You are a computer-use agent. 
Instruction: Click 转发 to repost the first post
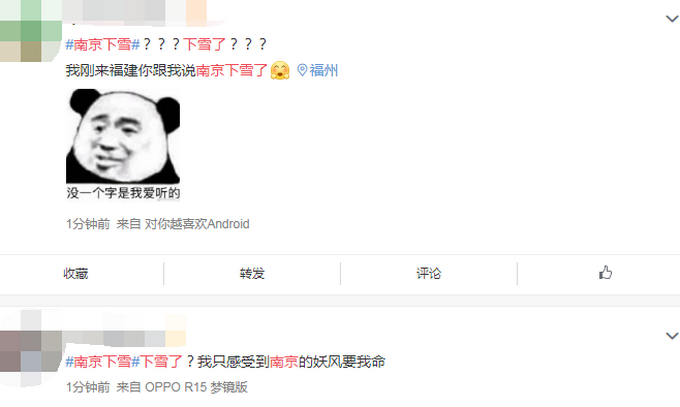point(252,273)
